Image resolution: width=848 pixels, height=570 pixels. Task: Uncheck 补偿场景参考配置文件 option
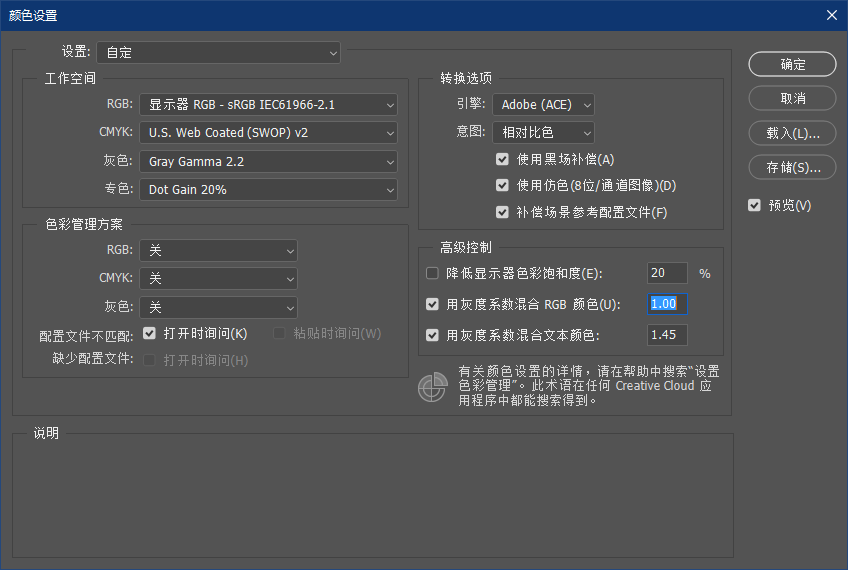coord(503,212)
